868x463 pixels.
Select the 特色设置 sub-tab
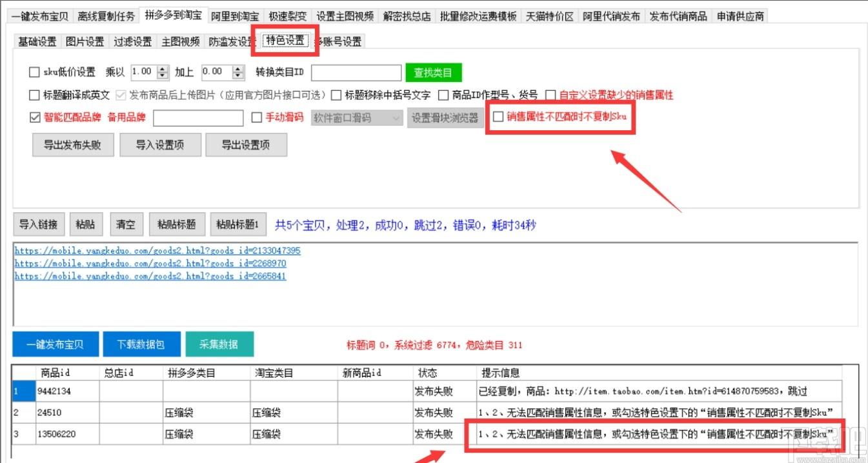pyautogui.click(x=285, y=41)
